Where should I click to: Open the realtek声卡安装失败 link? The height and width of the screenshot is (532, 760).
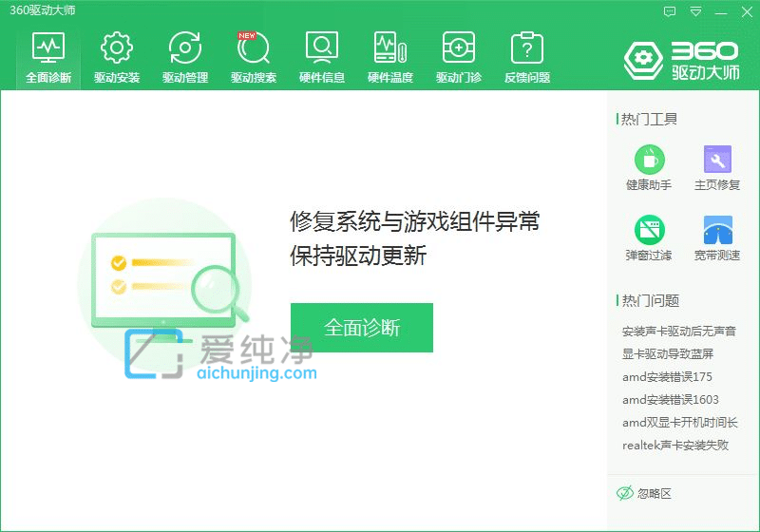coord(675,446)
